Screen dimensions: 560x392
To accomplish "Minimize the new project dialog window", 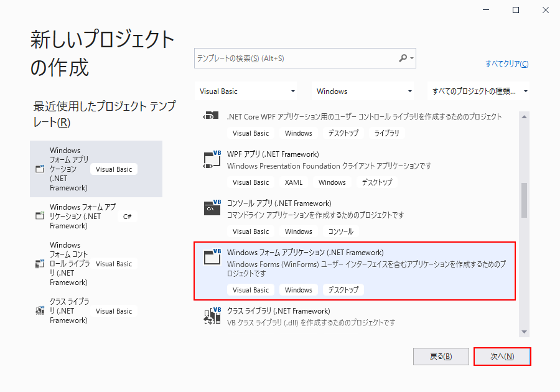I will click(486, 10).
